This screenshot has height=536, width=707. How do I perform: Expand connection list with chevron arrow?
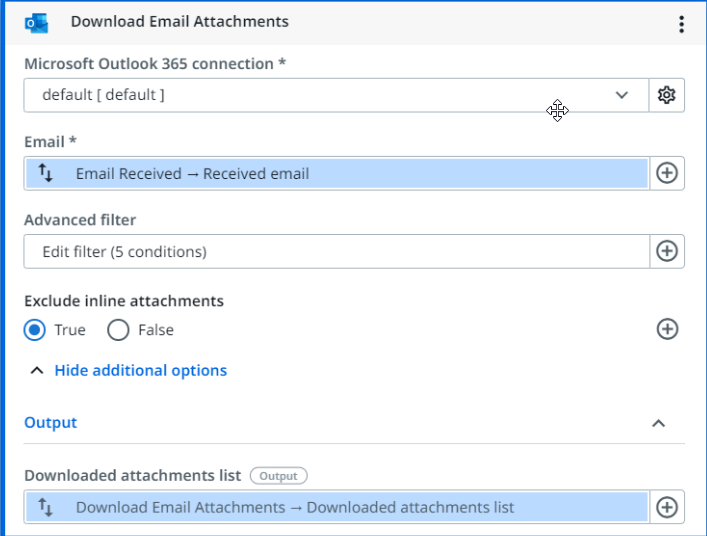622,95
